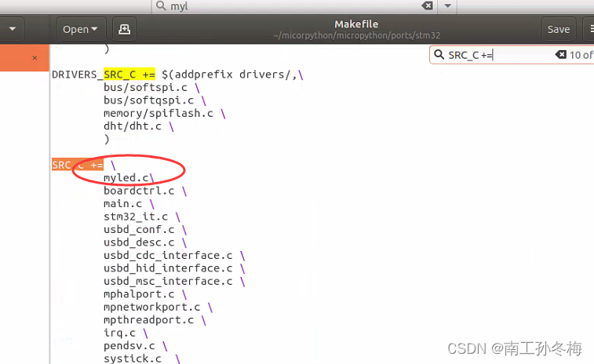Click the line 'irq.c'
This screenshot has width=594, height=364.
coord(119,333)
